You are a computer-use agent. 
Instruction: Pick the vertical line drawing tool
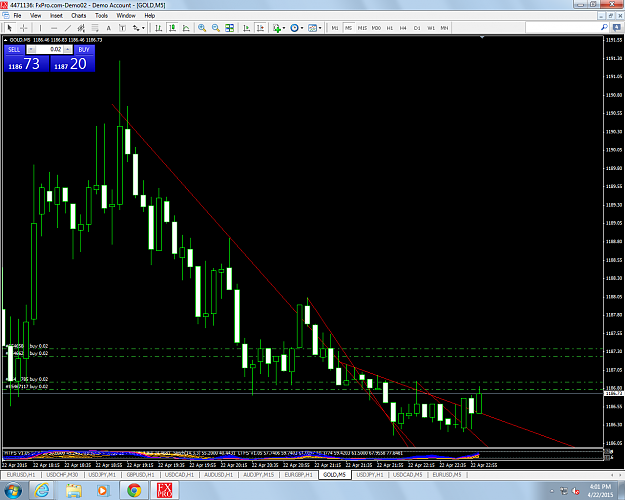pos(40,28)
